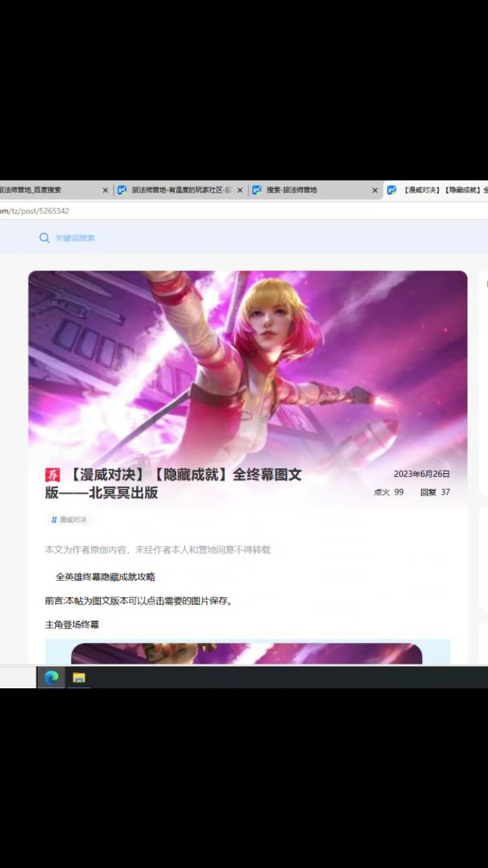The height and width of the screenshot is (868, 488).
Task: Click the text 全英雄终幕隐藏成就攻略
Action: [106, 577]
